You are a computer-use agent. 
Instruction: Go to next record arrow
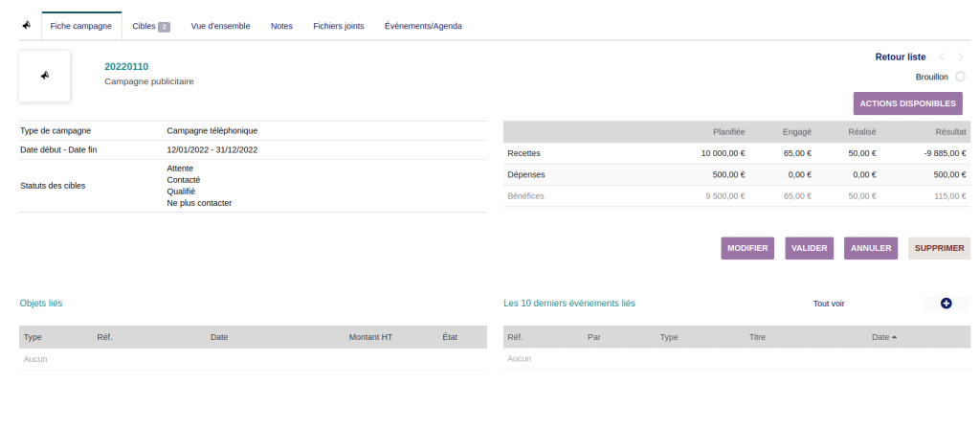(961, 57)
